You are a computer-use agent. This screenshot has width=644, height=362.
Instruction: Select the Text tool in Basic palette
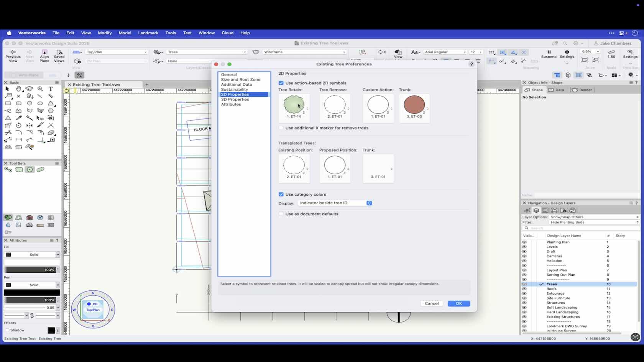[x=51, y=88]
